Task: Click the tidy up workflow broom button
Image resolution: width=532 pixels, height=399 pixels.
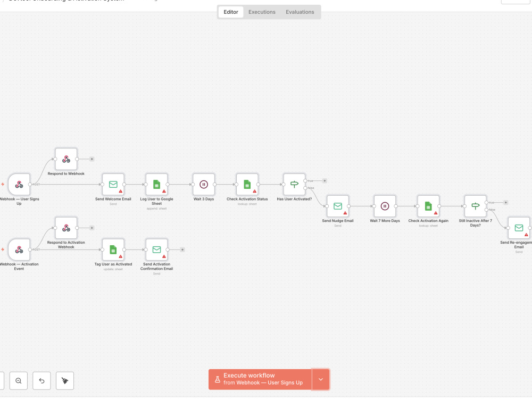Action: pyautogui.click(x=65, y=381)
